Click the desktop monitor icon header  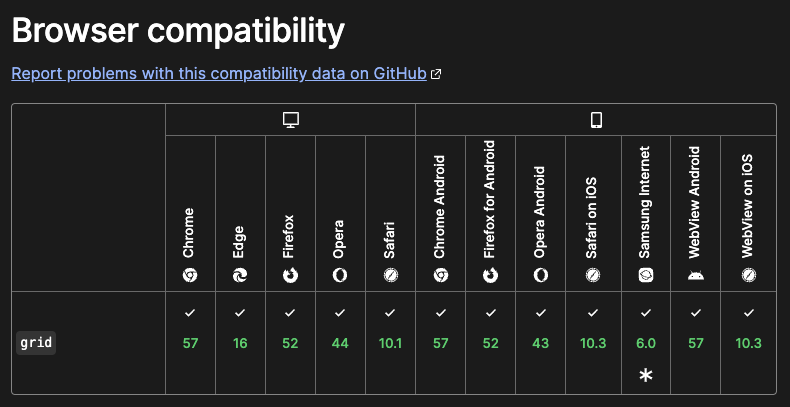pyautogui.click(x=291, y=120)
